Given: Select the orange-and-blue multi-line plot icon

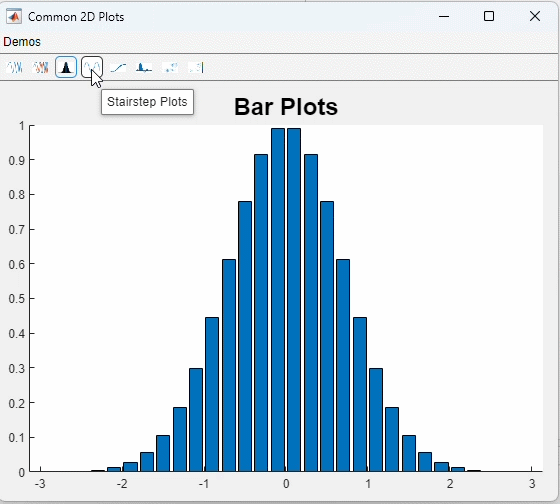Looking at the screenshot, I should pos(40,67).
